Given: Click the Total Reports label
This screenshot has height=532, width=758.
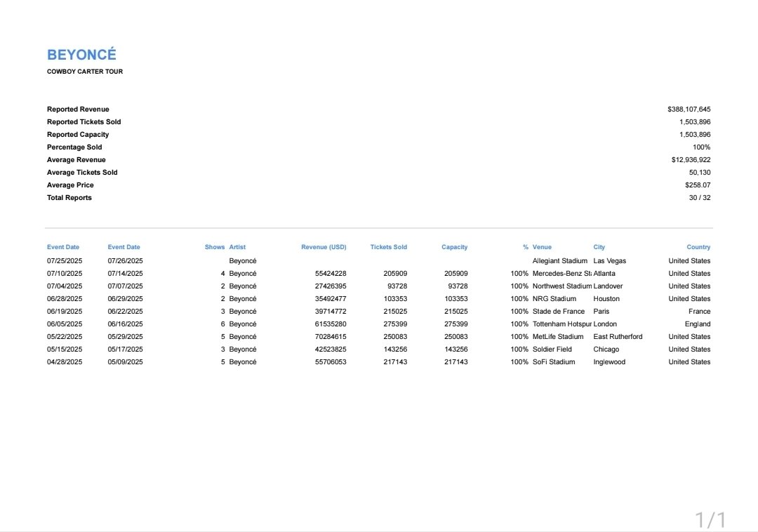Looking at the screenshot, I should tap(69, 197).
